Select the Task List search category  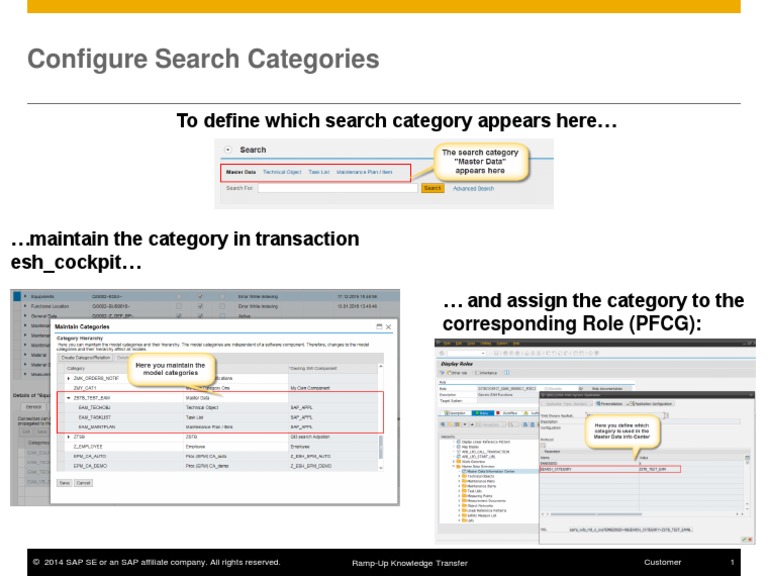pos(319,172)
